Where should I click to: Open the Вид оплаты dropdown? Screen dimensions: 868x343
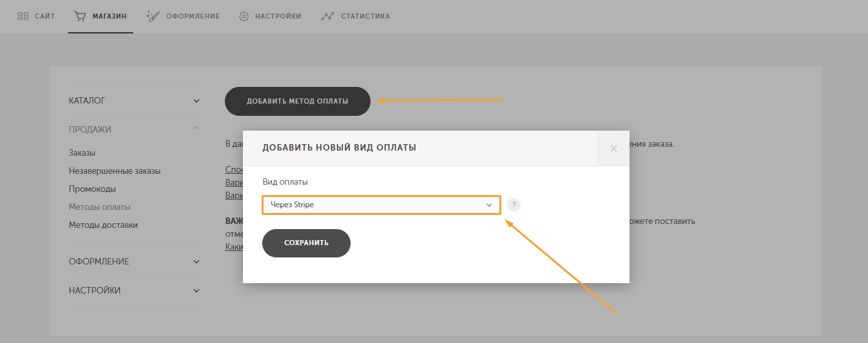pos(381,205)
